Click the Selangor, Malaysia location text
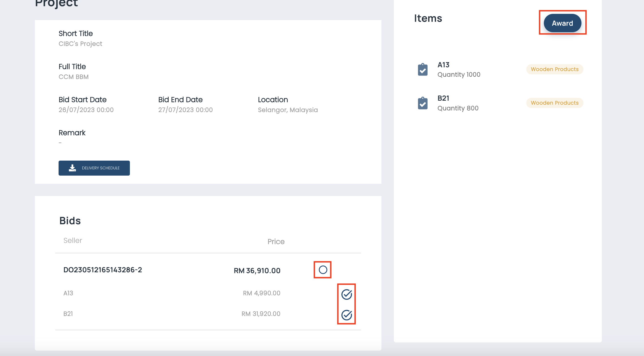The height and width of the screenshot is (356, 644). coord(288,110)
